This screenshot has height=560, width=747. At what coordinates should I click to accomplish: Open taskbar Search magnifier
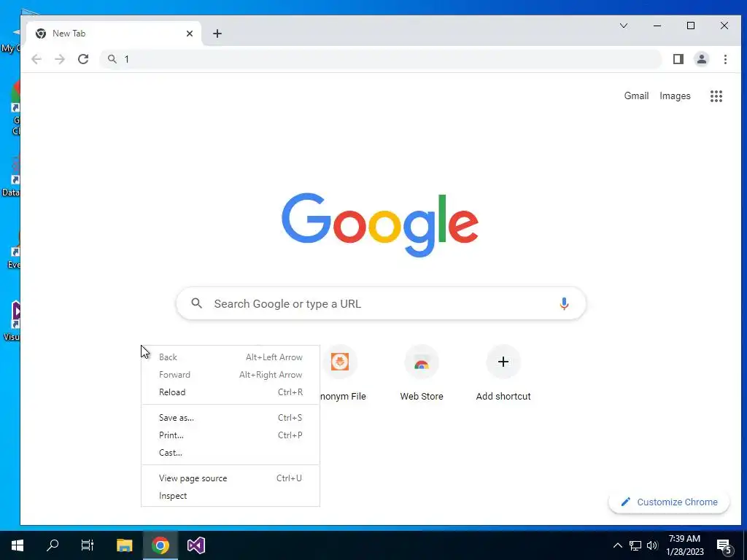53,545
